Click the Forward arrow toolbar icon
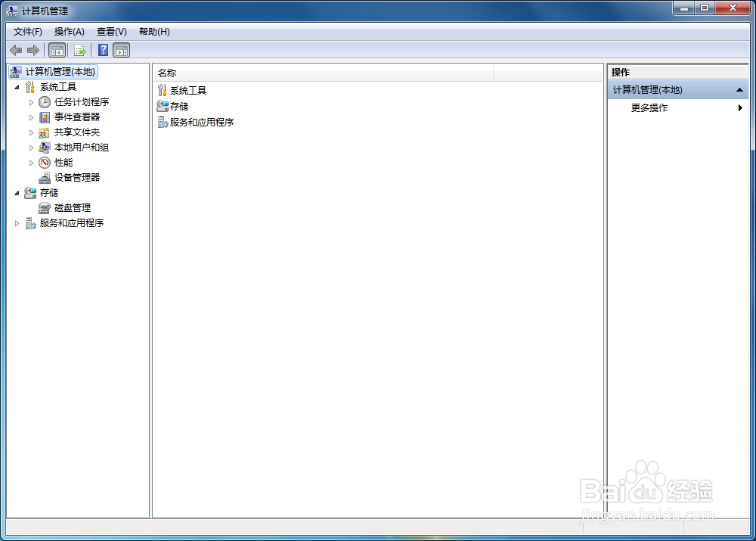Image resolution: width=756 pixels, height=541 pixels. (33, 50)
